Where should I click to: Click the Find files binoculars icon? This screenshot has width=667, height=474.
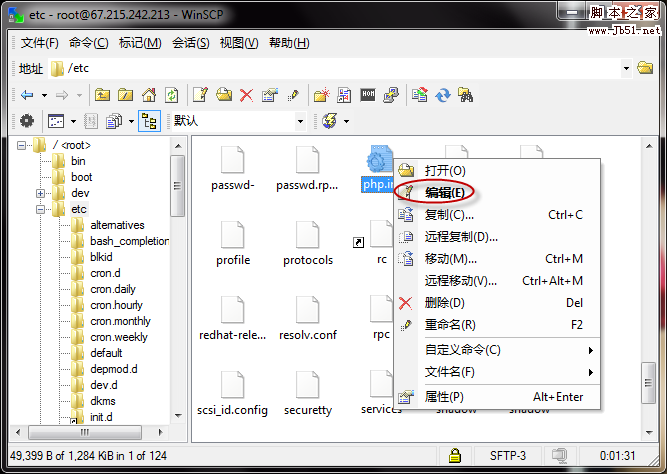coord(465,94)
